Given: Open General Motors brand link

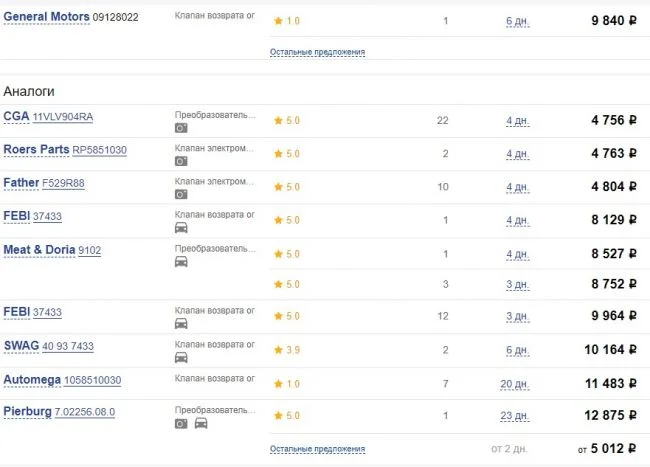Looking at the screenshot, I should click(x=46, y=18).
